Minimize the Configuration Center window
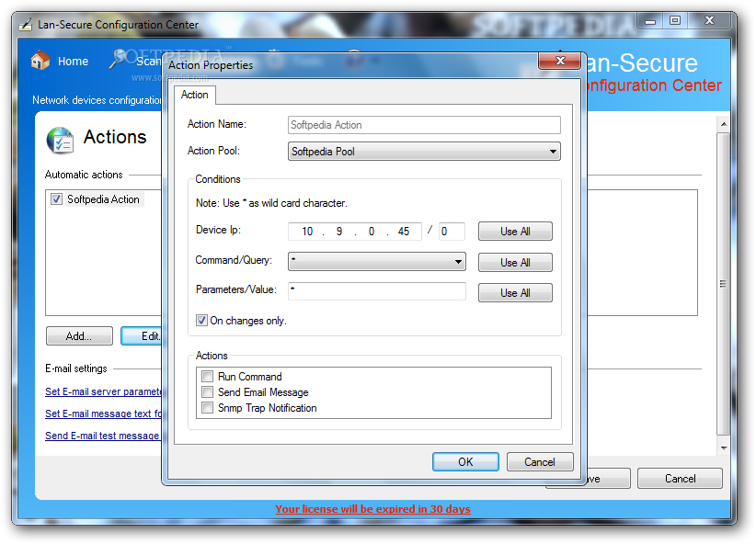Image resolution: width=756 pixels, height=544 pixels. 650,21
